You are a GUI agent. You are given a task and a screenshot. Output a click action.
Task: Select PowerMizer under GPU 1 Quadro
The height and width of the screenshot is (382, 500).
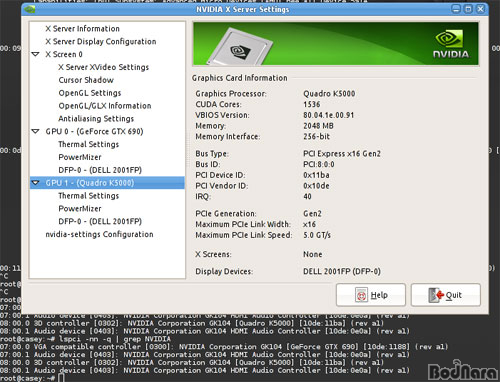click(80, 209)
